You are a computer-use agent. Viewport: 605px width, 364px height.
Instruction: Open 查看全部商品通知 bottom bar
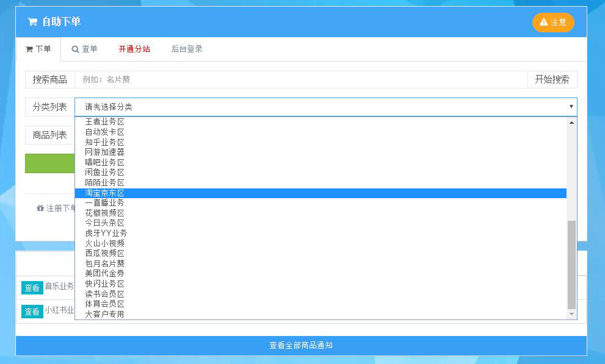[301, 346]
